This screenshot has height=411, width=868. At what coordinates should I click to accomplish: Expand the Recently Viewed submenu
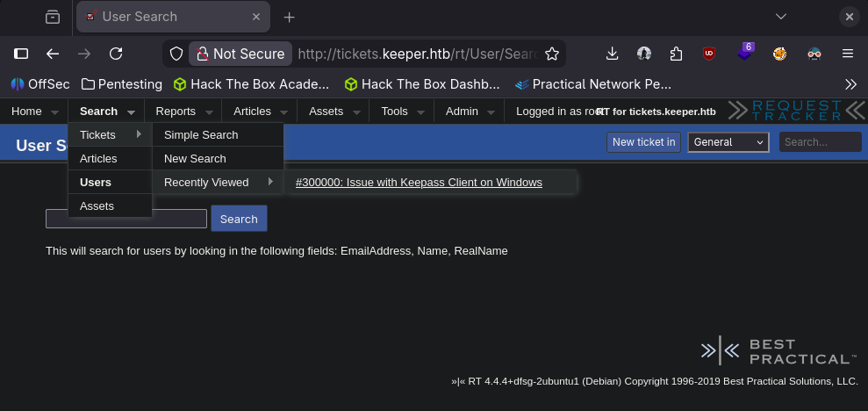pos(217,182)
